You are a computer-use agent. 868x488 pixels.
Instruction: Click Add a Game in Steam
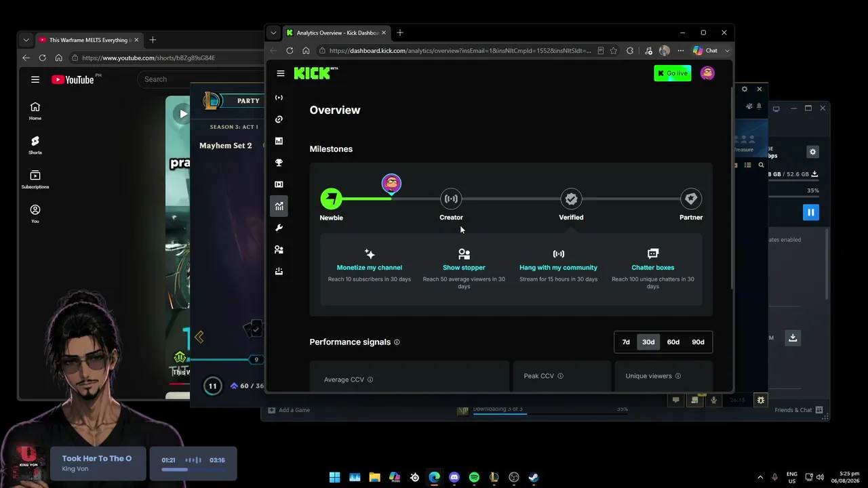pyautogui.click(x=290, y=410)
